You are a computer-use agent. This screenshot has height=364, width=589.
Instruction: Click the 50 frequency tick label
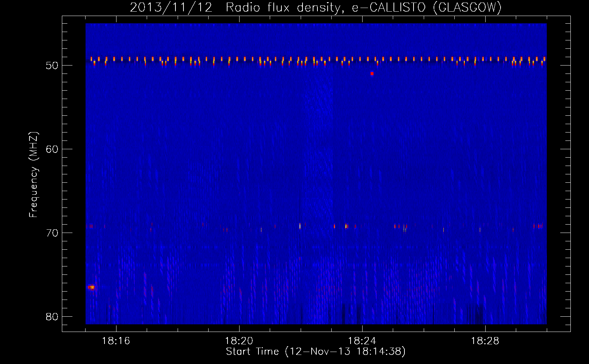(52, 66)
